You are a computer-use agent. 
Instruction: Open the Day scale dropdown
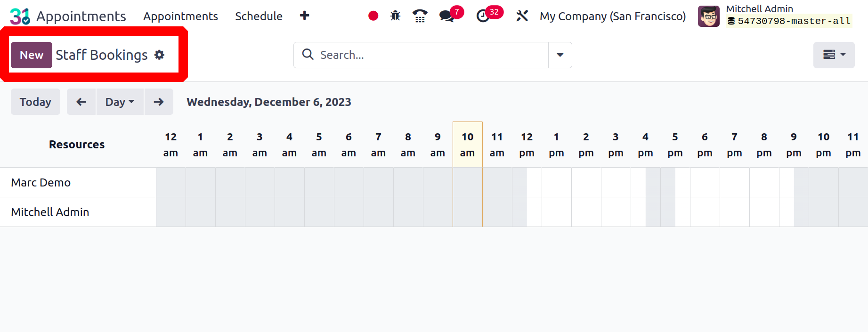coord(120,102)
